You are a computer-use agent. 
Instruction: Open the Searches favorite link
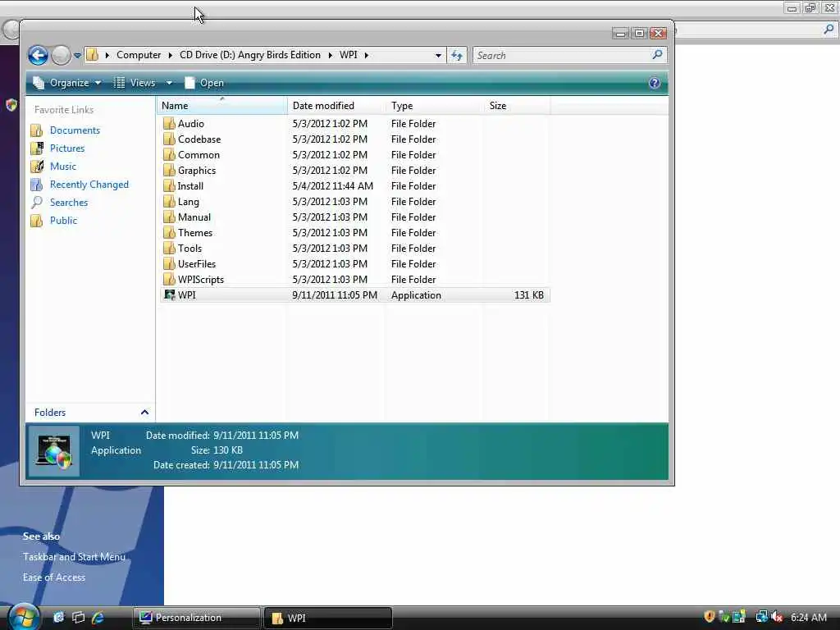coord(69,203)
